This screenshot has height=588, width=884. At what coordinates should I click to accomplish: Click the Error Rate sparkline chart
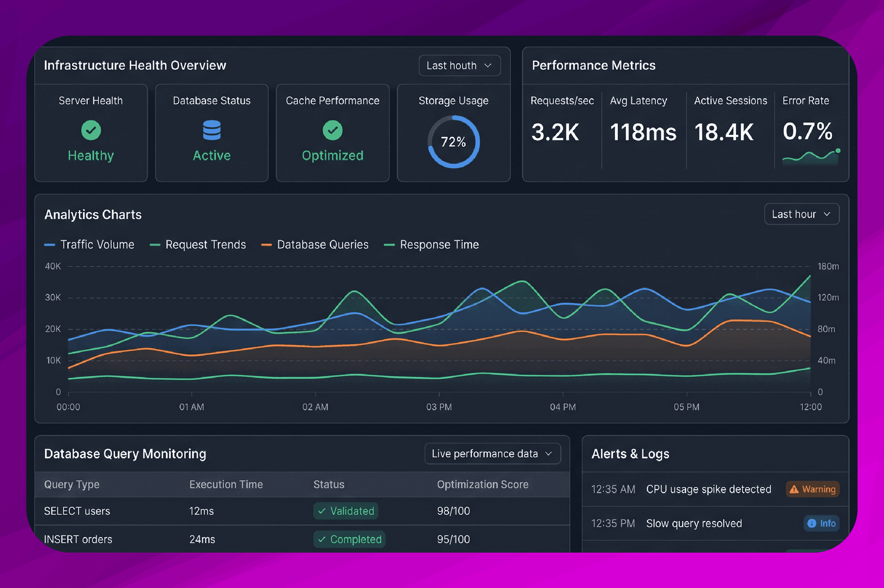tap(811, 156)
